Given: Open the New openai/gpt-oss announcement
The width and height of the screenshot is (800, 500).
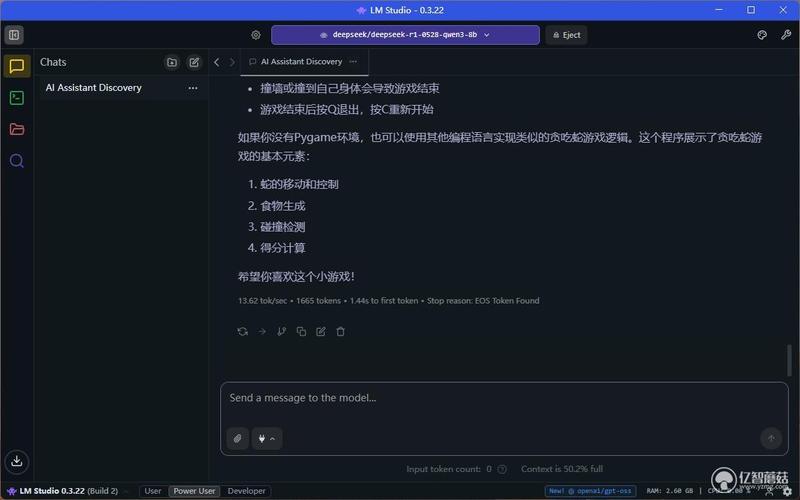Looking at the screenshot, I should point(590,491).
